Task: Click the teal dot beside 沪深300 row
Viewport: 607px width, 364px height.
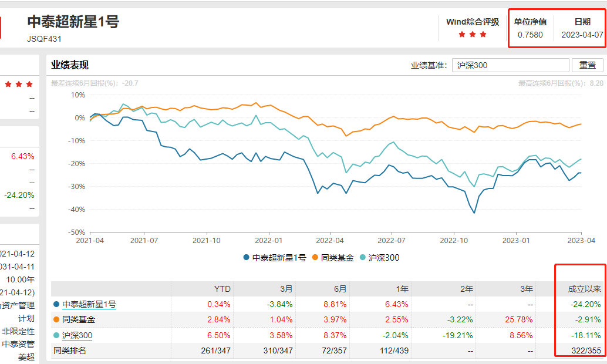Action: point(56,335)
